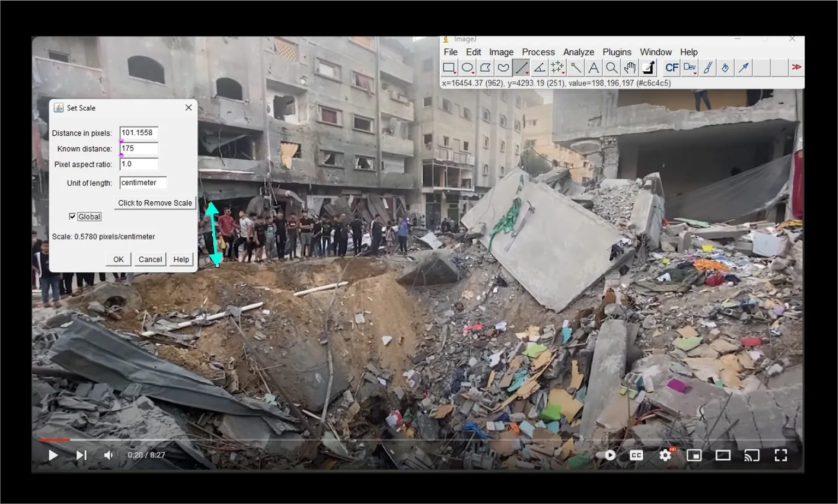
Task: Select the Arrow tool in ImageJ
Action: (743, 68)
